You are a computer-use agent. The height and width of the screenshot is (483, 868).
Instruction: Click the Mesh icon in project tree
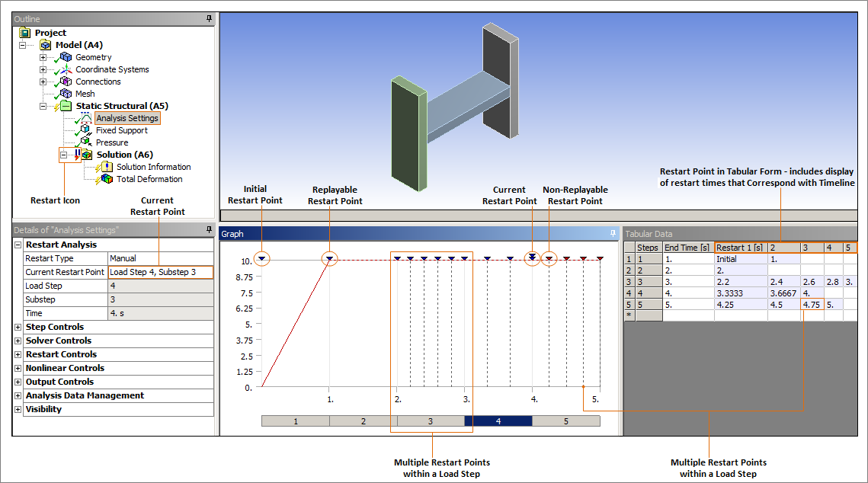[x=66, y=94]
